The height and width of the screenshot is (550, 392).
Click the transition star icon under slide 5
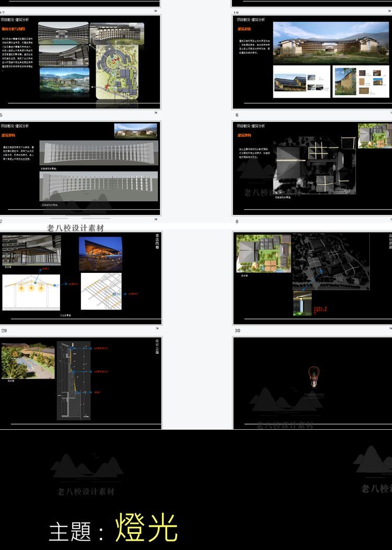156,112
